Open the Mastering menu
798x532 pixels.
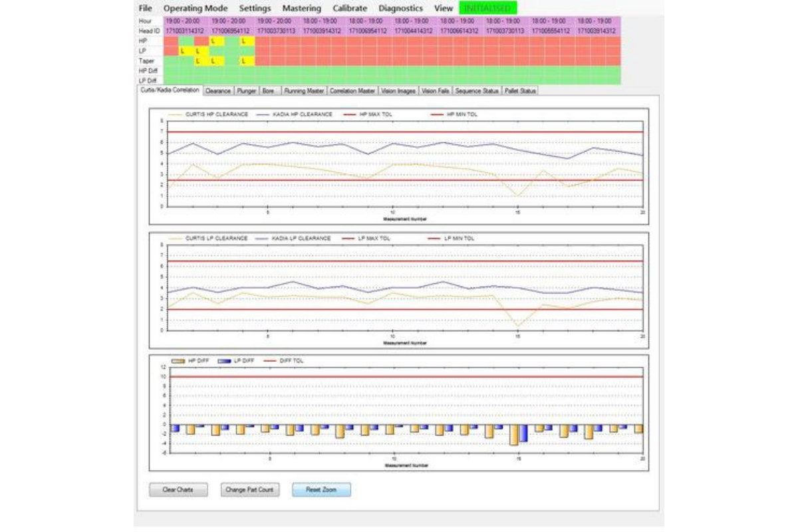click(x=301, y=9)
